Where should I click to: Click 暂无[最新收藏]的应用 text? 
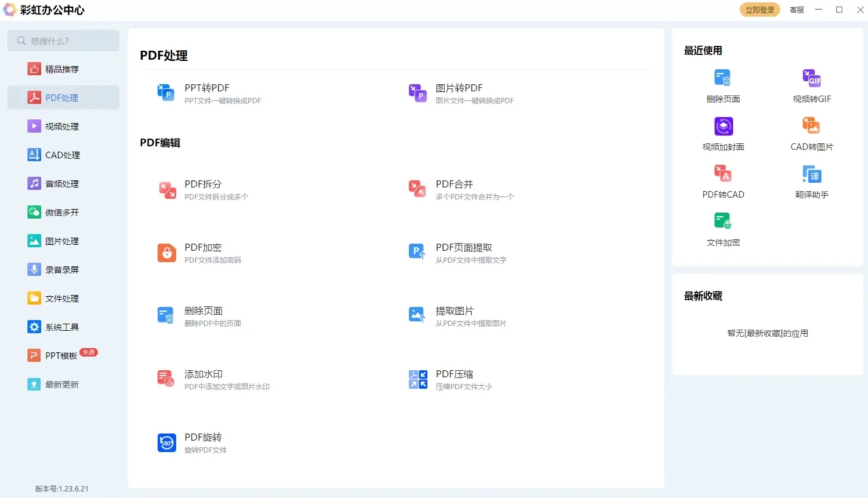click(768, 333)
